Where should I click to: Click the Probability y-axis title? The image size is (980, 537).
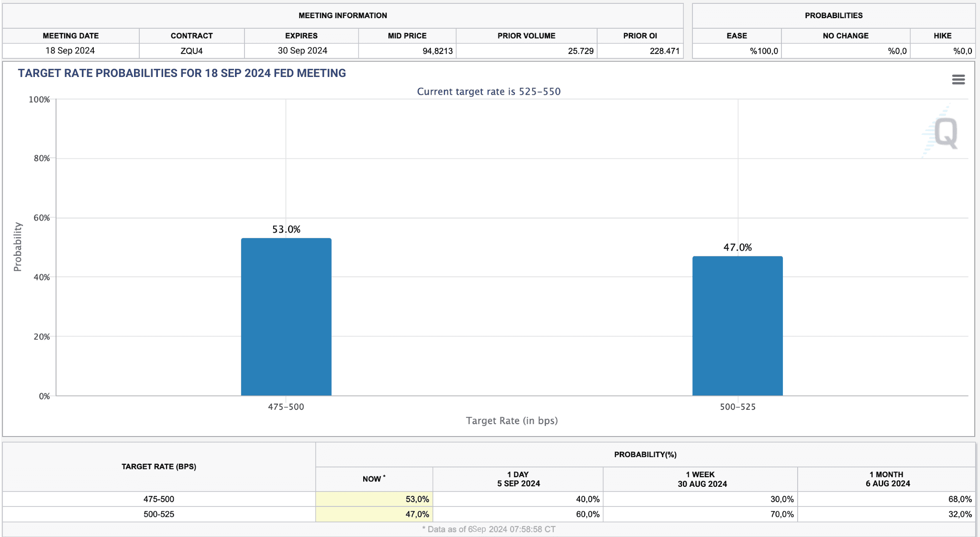pos(18,247)
